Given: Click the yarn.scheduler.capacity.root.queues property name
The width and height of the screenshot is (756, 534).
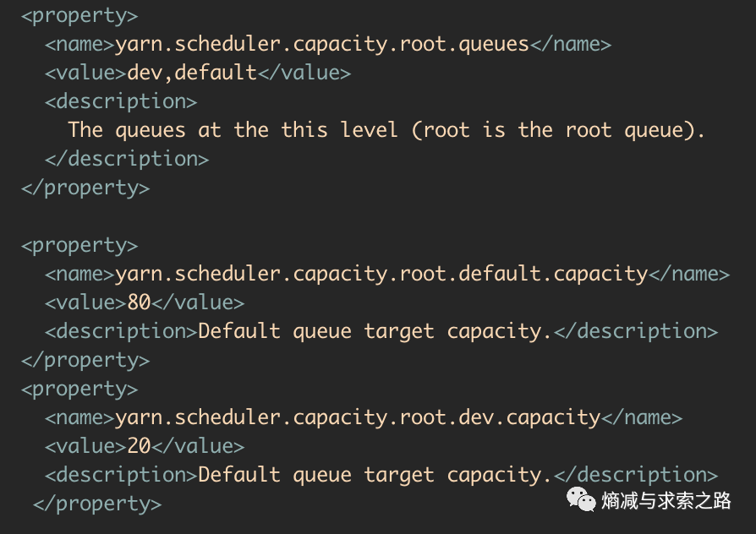Looking at the screenshot, I should coord(322,45).
